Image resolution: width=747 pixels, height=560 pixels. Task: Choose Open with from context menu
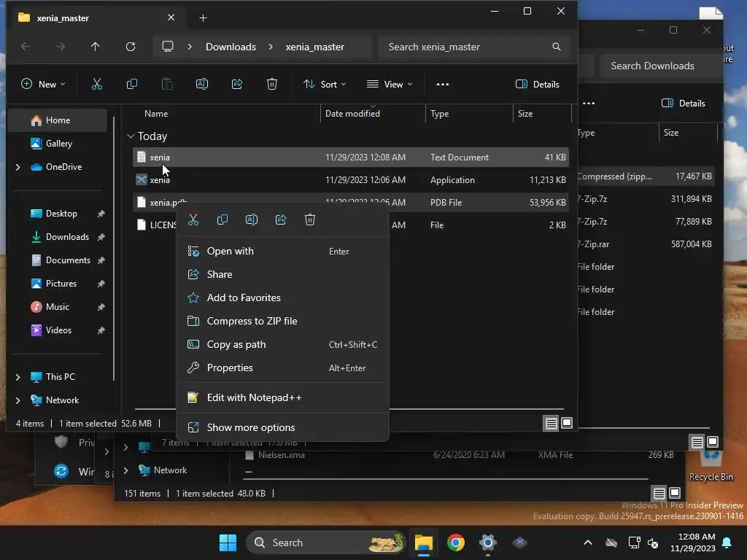click(x=282, y=251)
